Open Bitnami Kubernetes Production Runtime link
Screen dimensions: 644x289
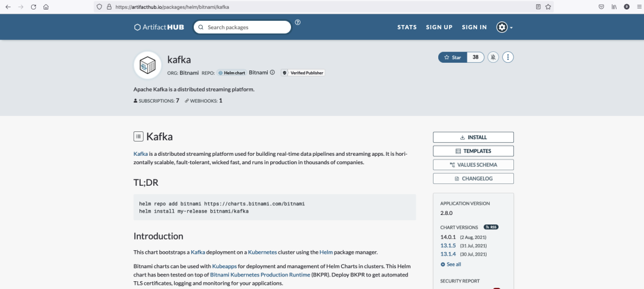260,275
